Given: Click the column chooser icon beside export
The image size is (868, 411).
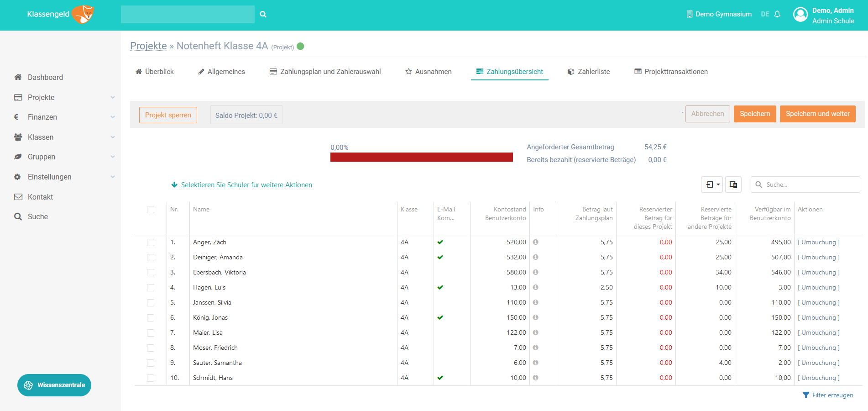Looking at the screenshot, I should (733, 184).
